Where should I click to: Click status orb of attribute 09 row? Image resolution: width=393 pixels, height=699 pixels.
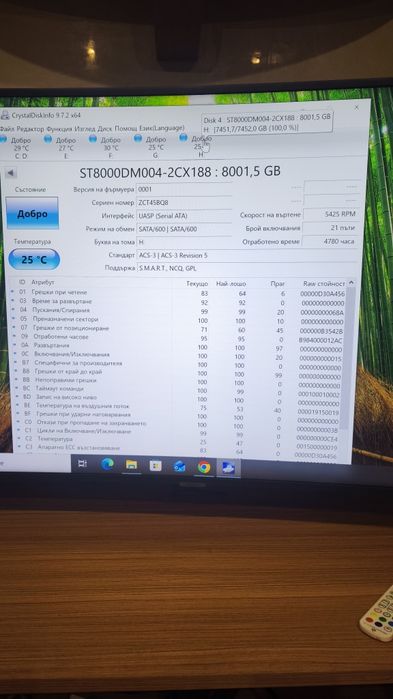pos(13,337)
